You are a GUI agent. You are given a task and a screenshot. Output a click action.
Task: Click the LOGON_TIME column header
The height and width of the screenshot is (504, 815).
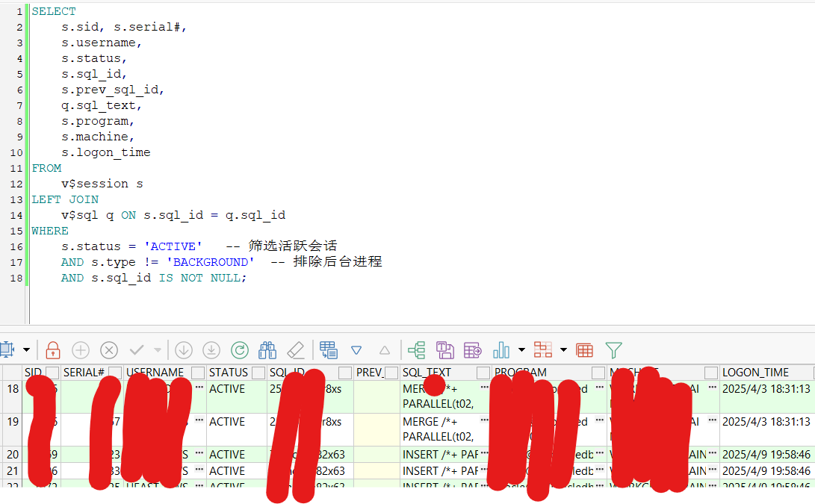(755, 372)
